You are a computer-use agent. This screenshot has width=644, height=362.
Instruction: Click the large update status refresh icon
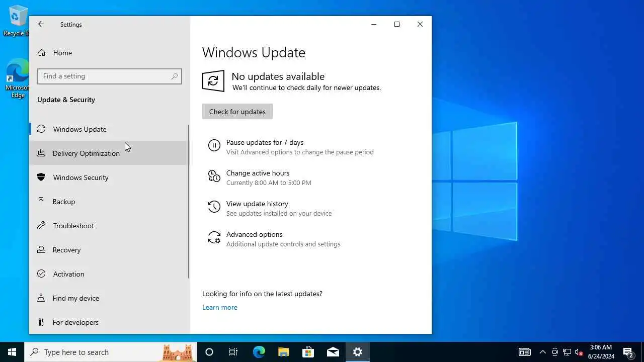pos(213,81)
